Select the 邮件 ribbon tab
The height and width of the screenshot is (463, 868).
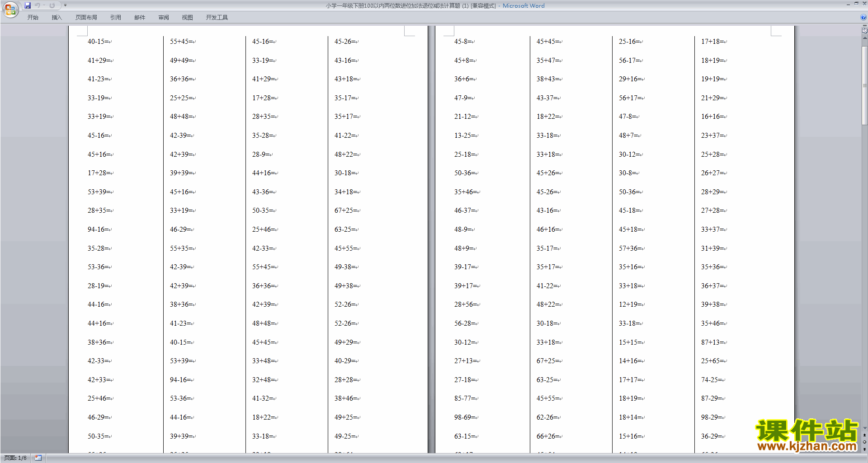pos(140,17)
